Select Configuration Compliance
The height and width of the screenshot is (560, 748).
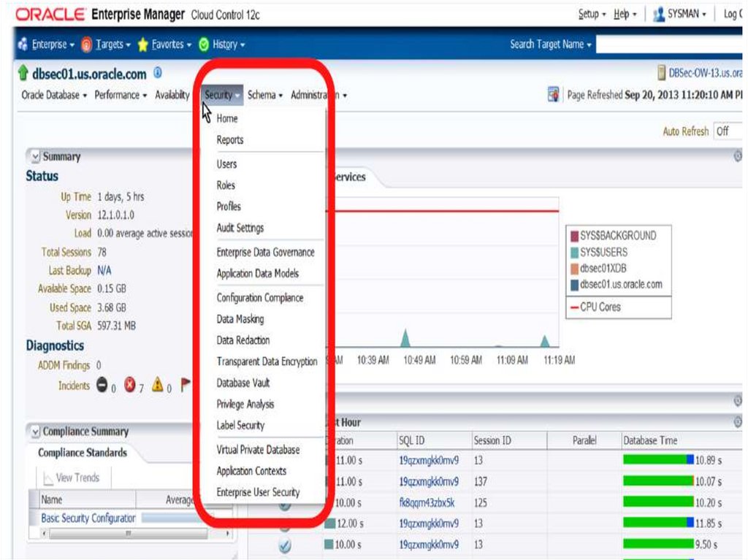(260, 298)
